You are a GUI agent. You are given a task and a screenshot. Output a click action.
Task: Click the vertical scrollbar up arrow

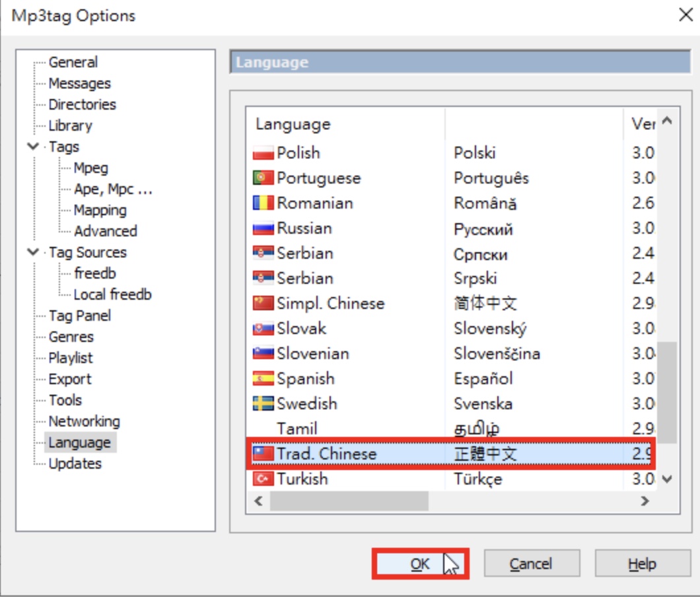coord(667,121)
